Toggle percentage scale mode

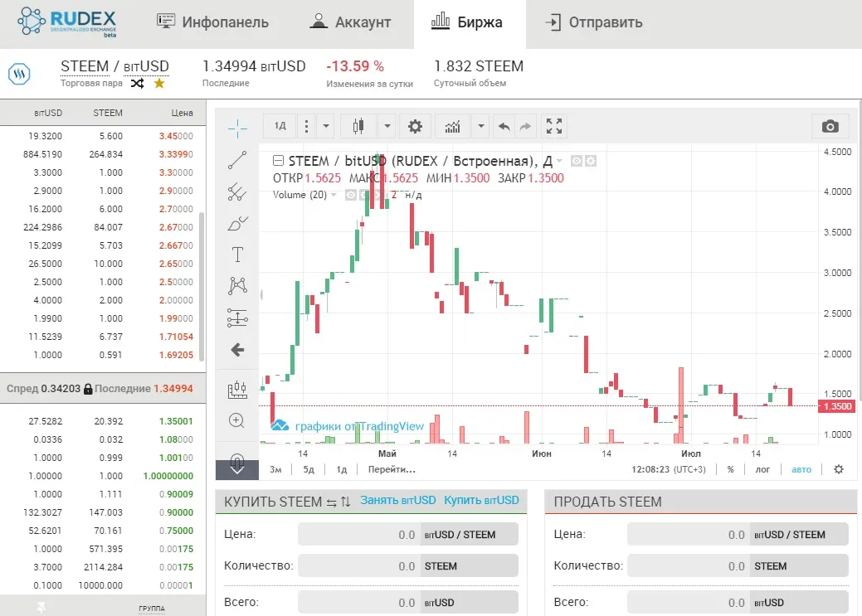click(x=730, y=469)
